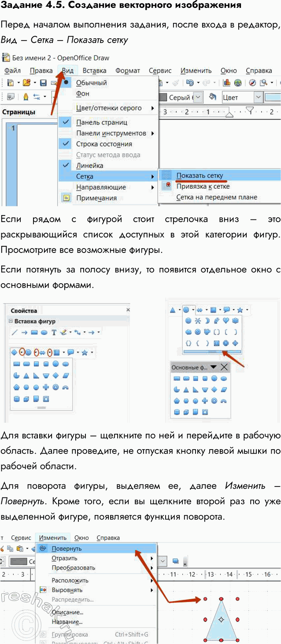
Task: Open the Описание... menu entry
Action: pyautogui.click(x=67, y=612)
